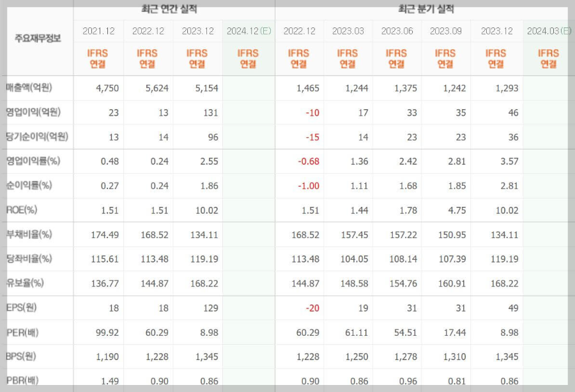This screenshot has width=575, height=392.
Task: Click the operating margin value 3.57
Action: click(509, 162)
